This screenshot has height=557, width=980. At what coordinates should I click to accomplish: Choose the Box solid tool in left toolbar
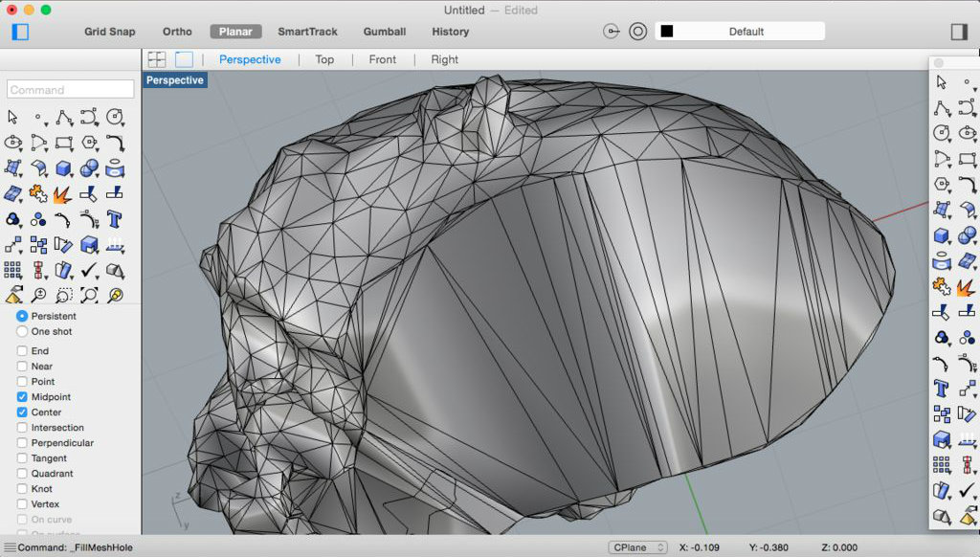[x=63, y=169]
